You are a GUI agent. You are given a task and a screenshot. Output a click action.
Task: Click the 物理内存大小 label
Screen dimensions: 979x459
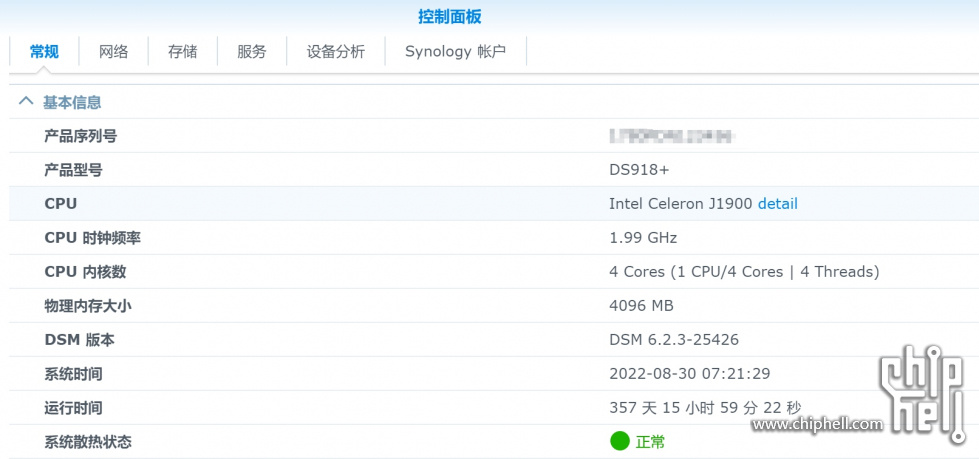[x=88, y=306]
